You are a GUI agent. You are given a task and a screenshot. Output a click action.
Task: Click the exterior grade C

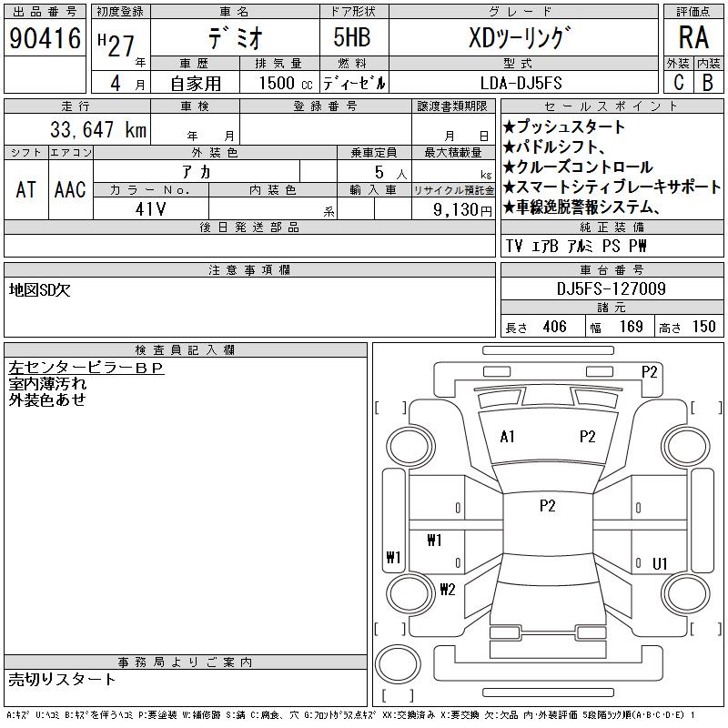pyautogui.click(x=678, y=82)
